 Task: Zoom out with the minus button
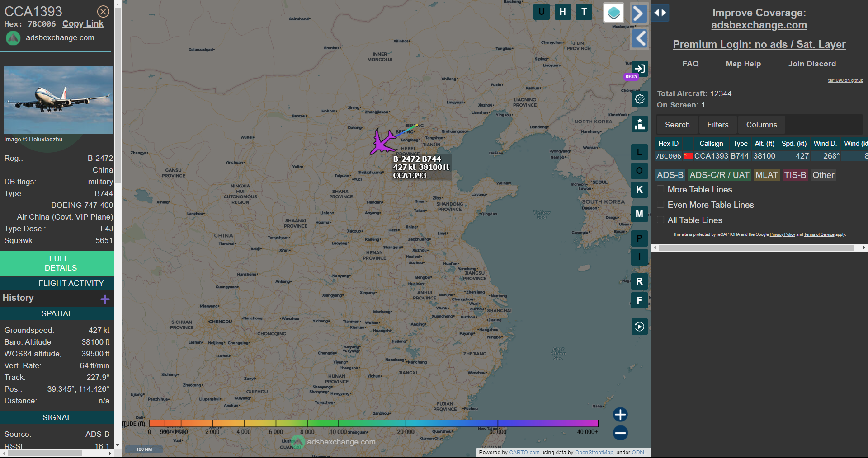(620, 433)
